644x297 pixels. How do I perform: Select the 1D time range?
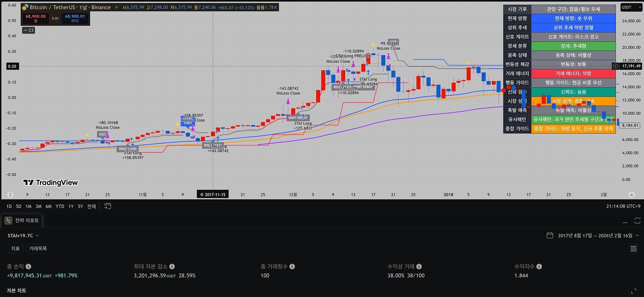point(9,206)
